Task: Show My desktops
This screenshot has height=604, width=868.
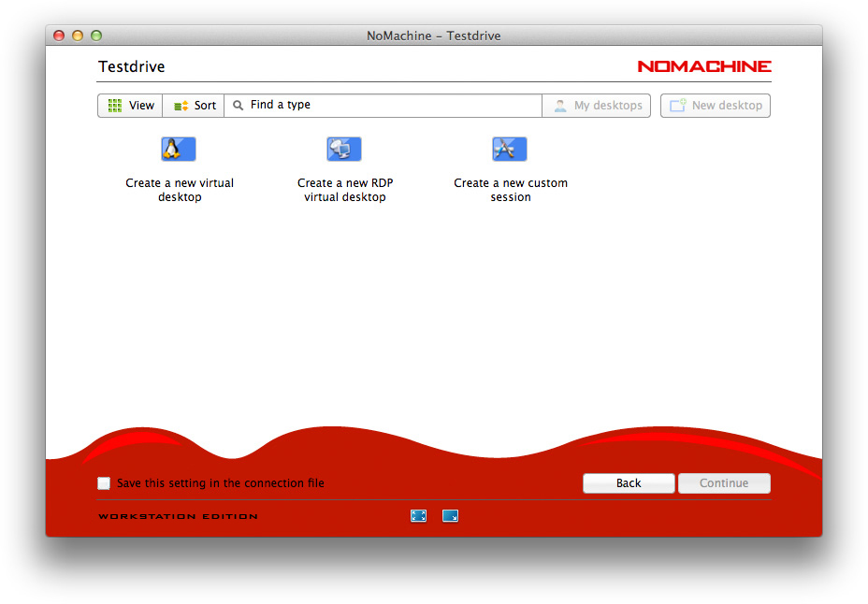Action: pos(596,106)
